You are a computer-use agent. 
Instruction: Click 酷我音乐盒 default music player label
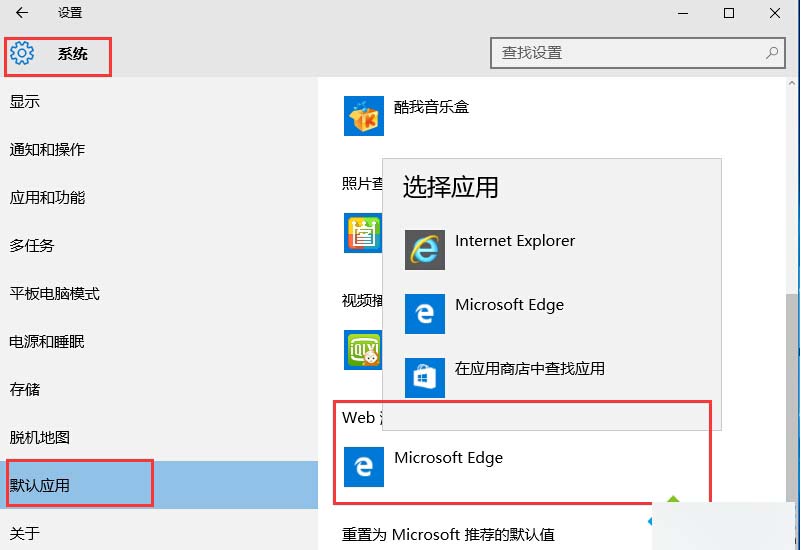pos(431,107)
